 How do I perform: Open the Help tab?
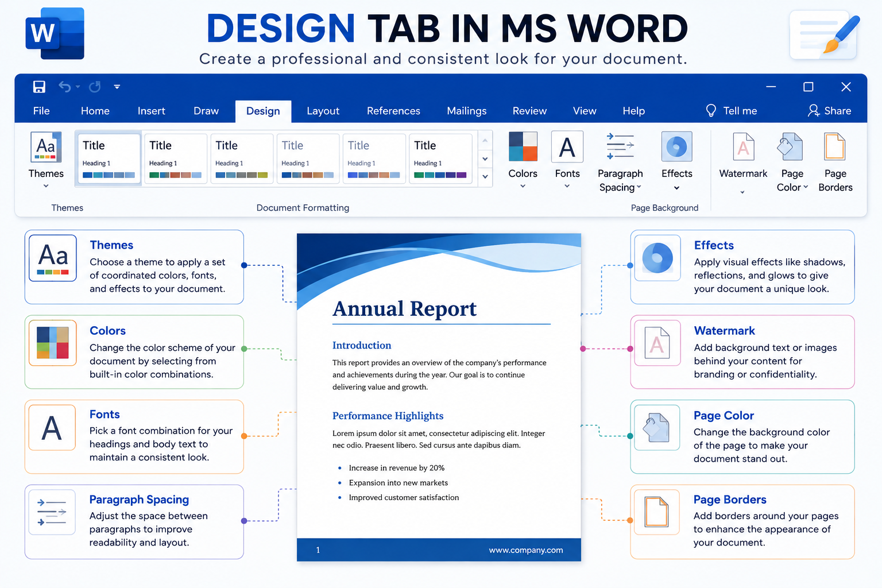634,111
